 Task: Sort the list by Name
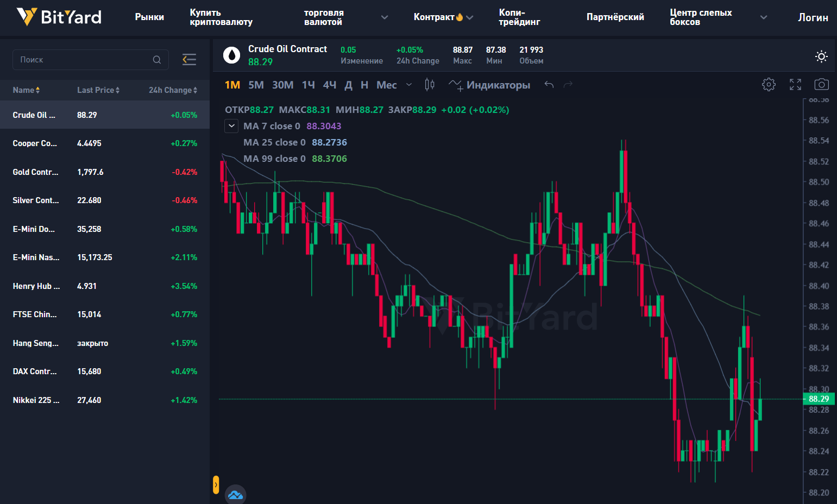pyautogui.click(x=26, y=90)
